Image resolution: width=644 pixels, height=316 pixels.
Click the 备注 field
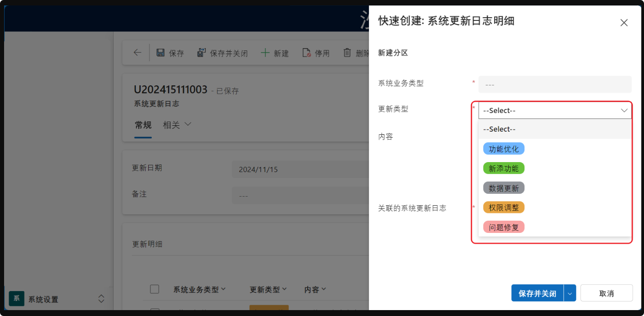click(300, 195)
